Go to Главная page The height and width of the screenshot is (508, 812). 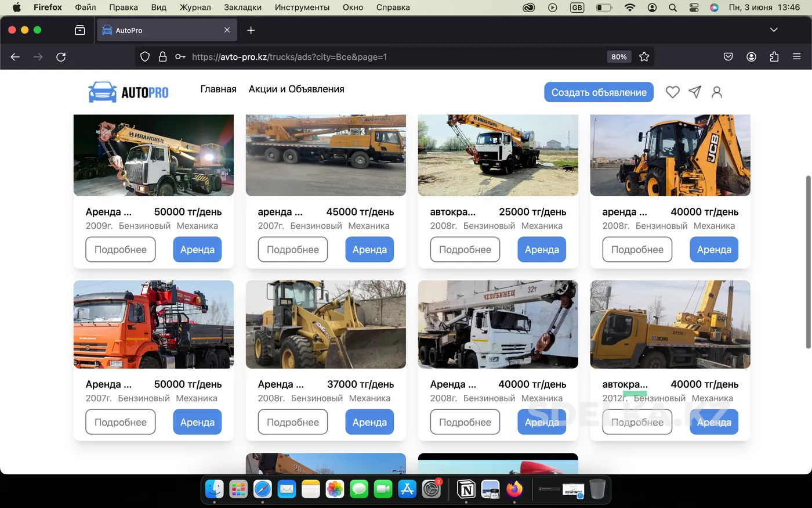(x=218, y=89)
